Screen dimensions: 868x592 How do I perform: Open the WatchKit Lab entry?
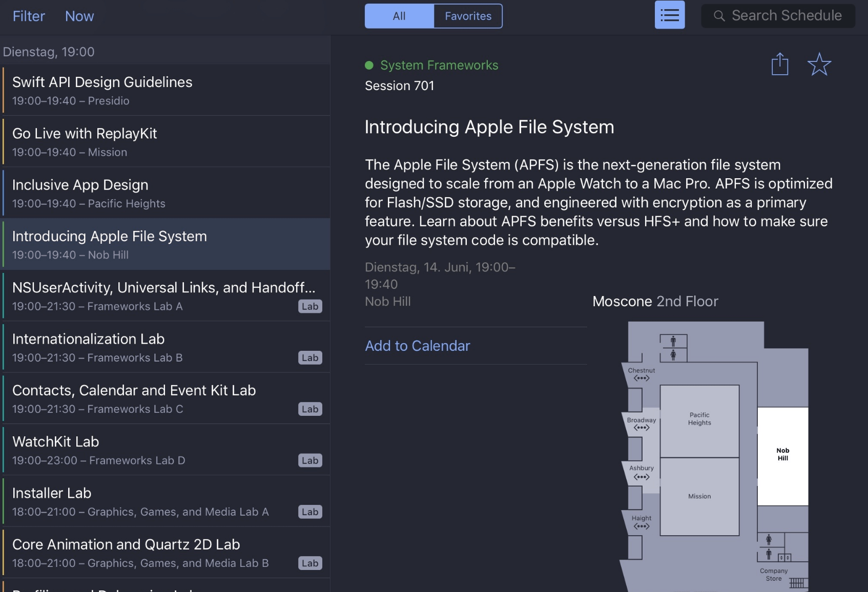154,450
